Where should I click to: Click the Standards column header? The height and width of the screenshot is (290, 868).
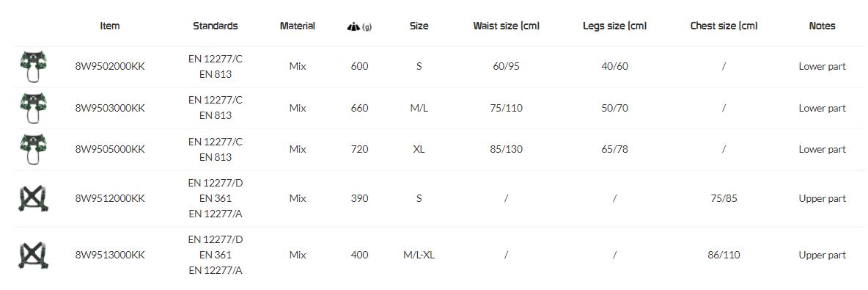pos(216,26)
